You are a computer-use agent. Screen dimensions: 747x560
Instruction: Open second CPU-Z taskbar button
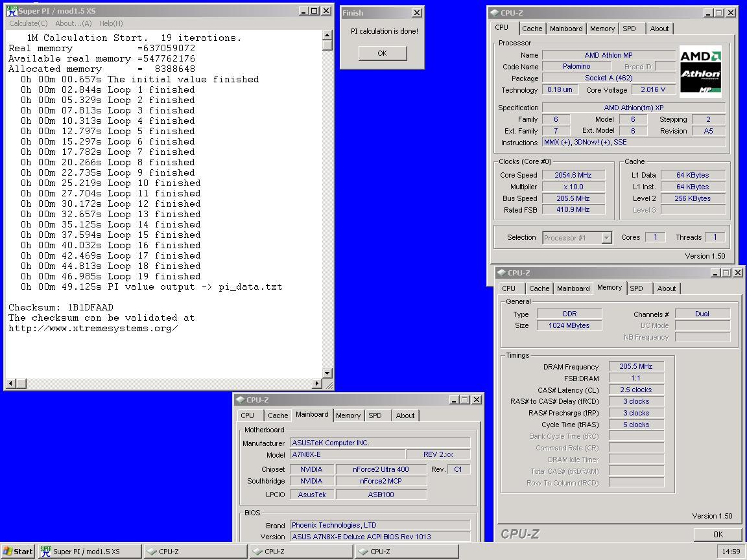point(302,552)
